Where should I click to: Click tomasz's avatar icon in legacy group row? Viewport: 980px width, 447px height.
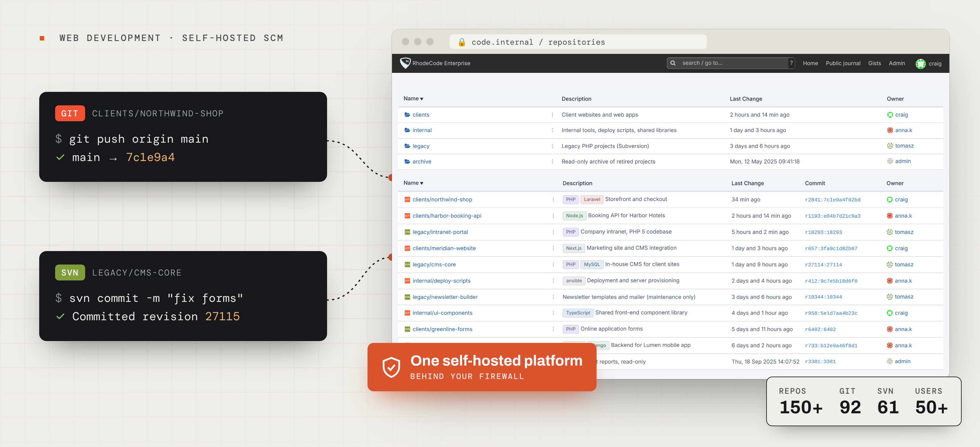click(890, 146)
